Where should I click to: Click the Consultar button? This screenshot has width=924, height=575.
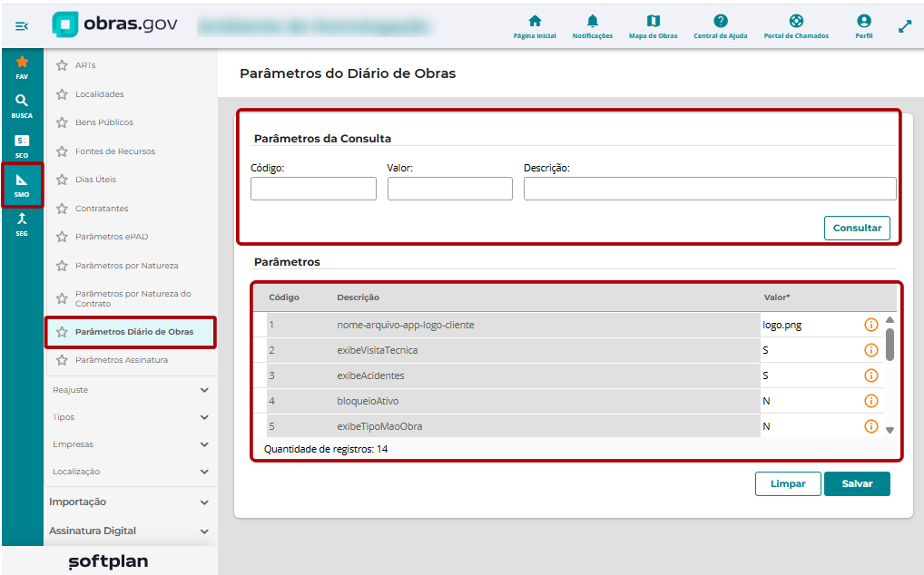(857, 228)
